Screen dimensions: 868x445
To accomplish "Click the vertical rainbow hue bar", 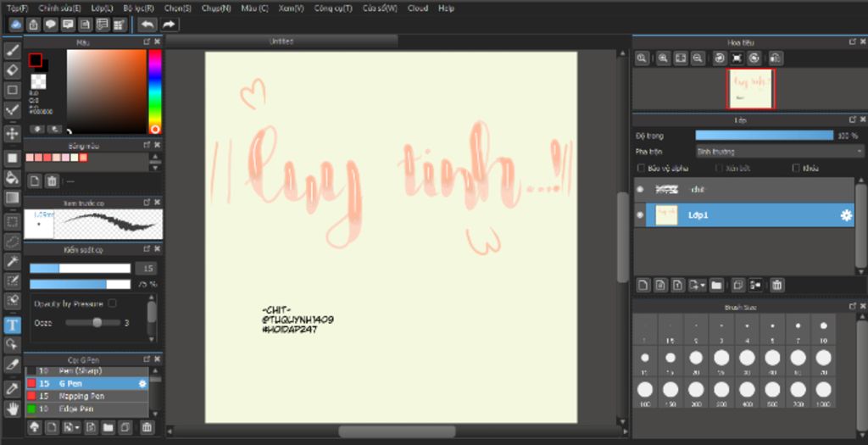I will (x=155, y=92).
